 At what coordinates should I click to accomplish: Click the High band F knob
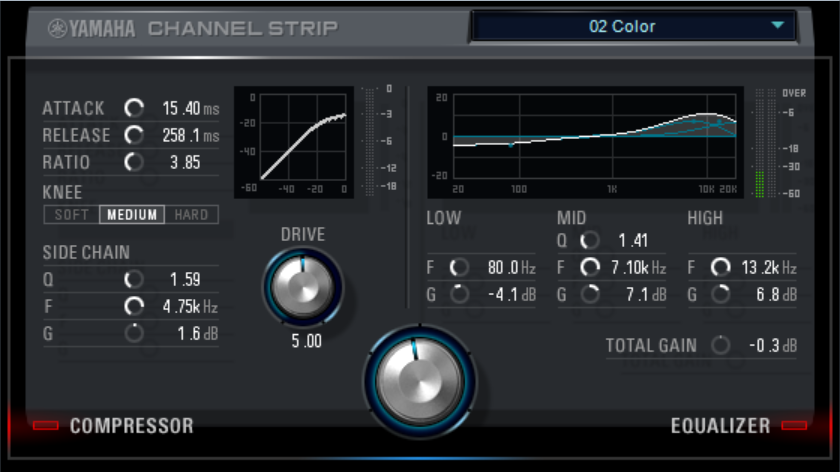pos(721,267)
